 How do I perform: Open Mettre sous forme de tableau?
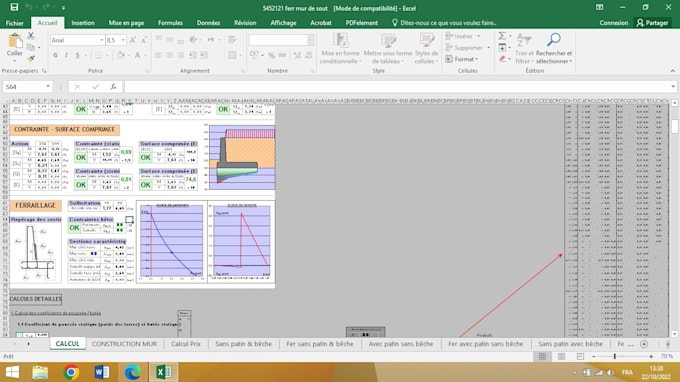[x=388, y=49]
